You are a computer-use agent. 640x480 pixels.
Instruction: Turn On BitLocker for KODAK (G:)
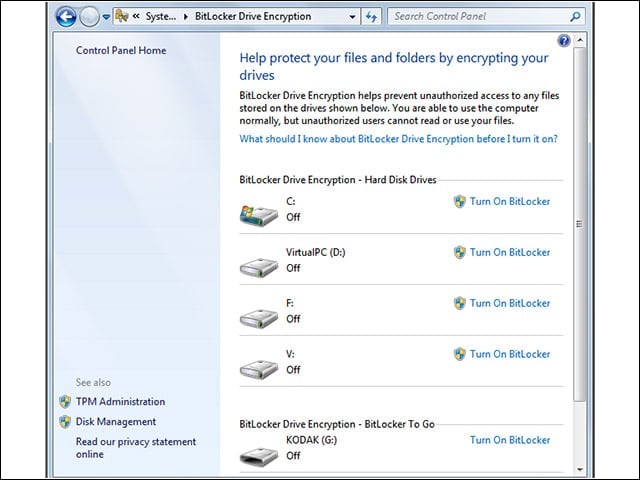(510, 440)
